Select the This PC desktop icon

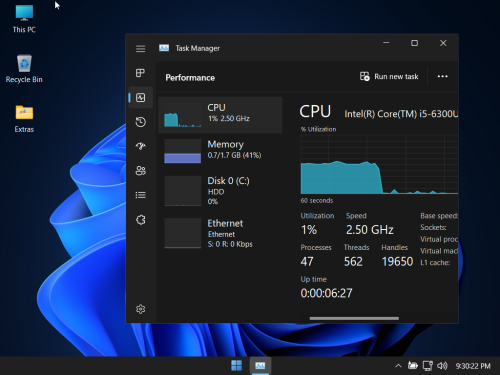tap(24, 19)
